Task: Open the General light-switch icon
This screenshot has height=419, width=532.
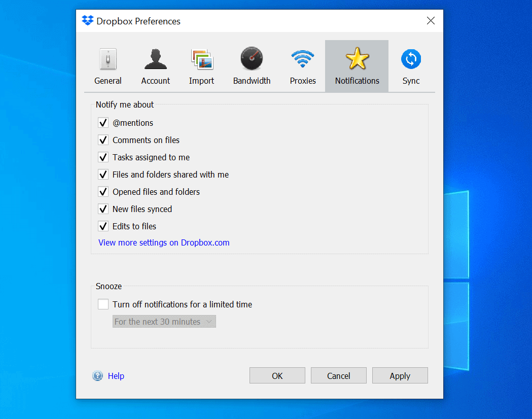Action: [108, 59]
